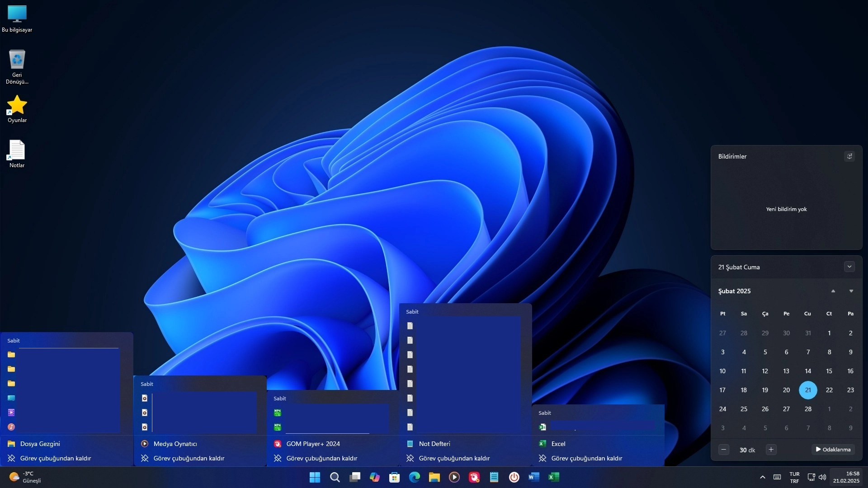The width and height of the screenshot is (868, 488).
Task: Start the Odaklanma focus session
Action: [x=833, y=450]
